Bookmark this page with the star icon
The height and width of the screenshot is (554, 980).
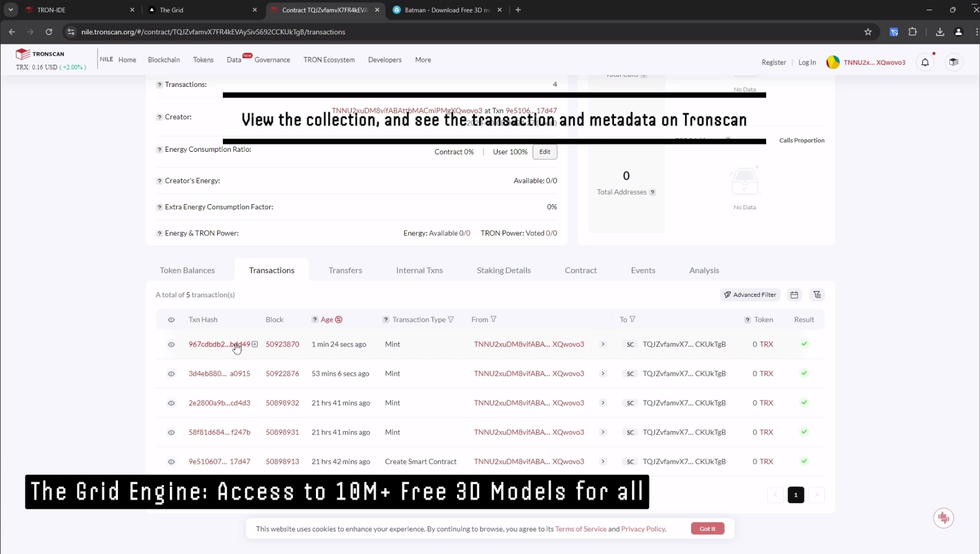pos(868,32)
